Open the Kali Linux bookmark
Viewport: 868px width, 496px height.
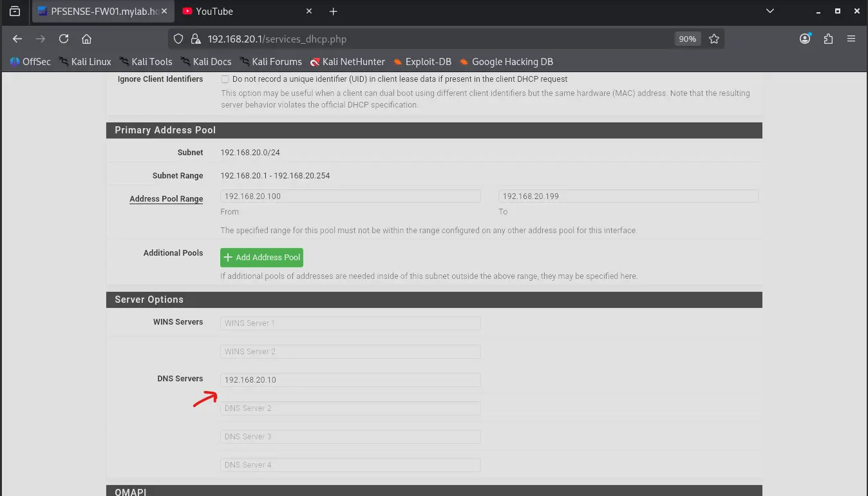pyautogui.click(x=85, y=62)
